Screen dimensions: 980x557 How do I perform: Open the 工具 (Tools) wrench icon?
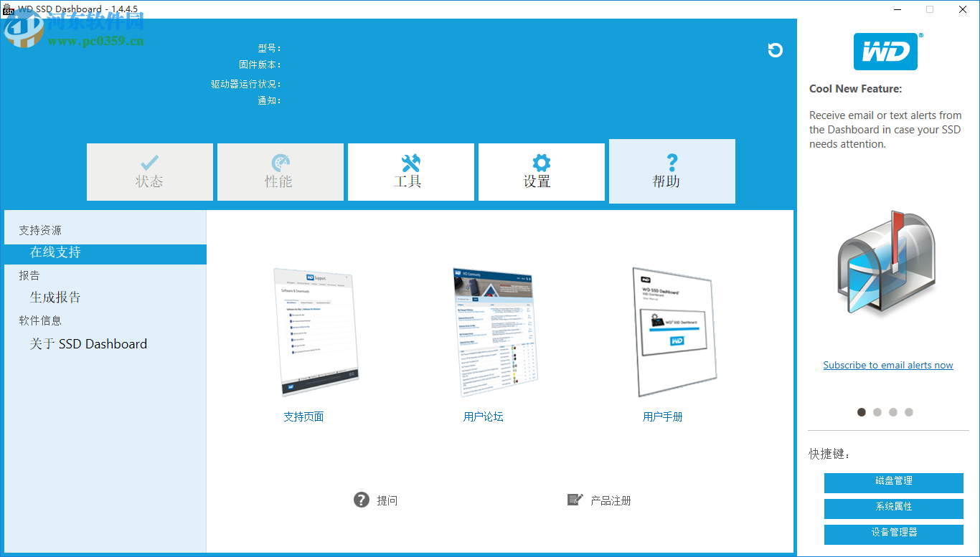(x=410, y=162)
